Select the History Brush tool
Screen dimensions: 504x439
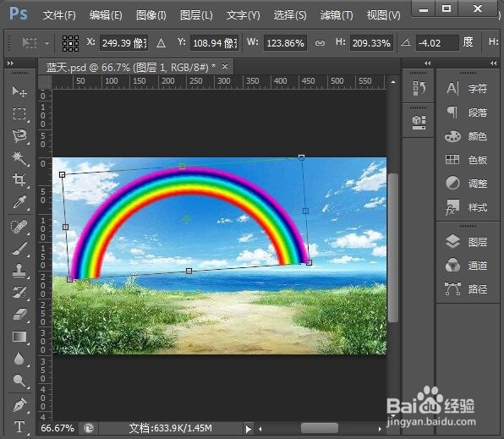tap(19, 292)
